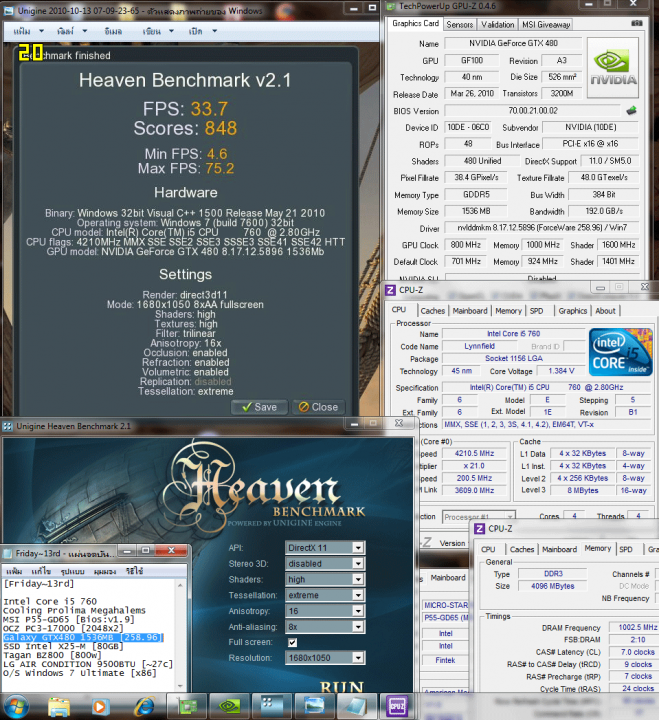Click the อีเมล item in Photo Viewer
Viewport: 659px width, 720px height.
(x=113, y=31)
